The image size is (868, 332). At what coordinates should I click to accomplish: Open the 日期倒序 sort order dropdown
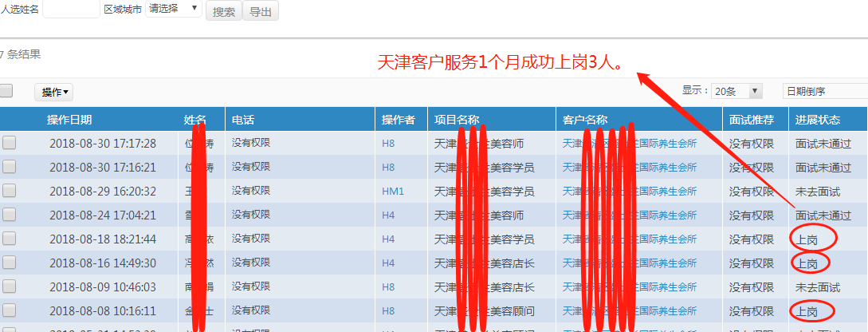click(x=825, y=92)
